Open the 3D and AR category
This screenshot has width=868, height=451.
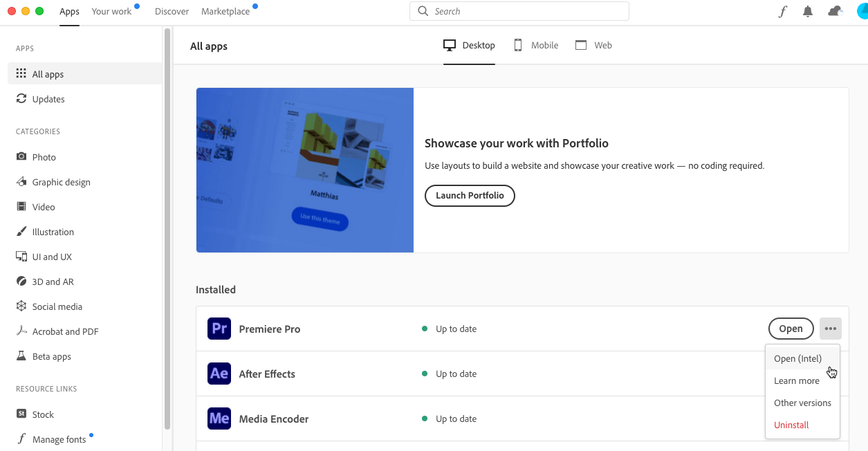pos(53,282)
